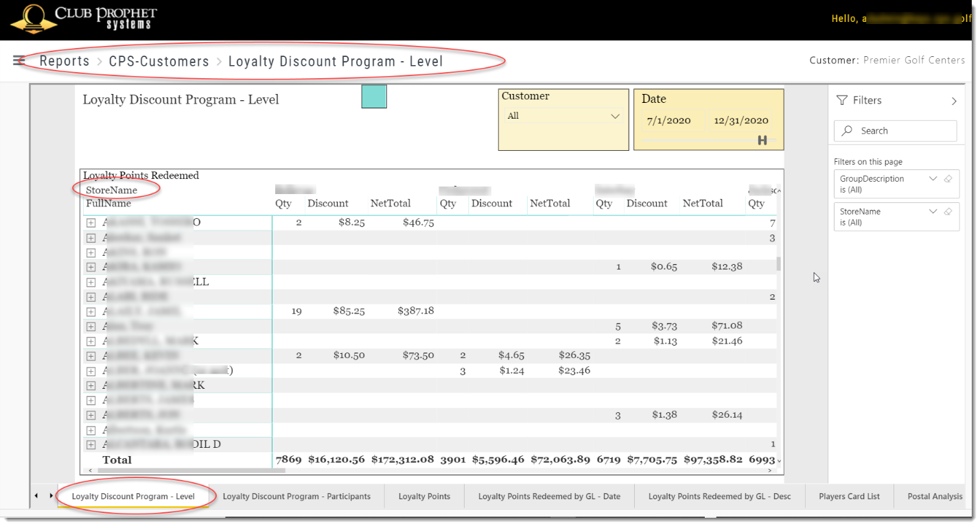The image size is (980, 526).
Task: Expand the row with $1.24 discount
Action: [x=91, y=371]
